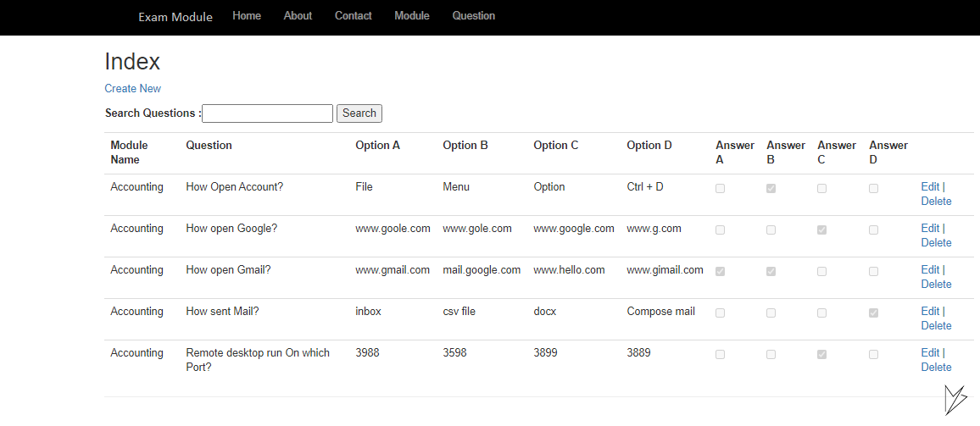The width and height of the screenshot is (980, 426).
Task: Go to the Home menu item
Action: 247,15
